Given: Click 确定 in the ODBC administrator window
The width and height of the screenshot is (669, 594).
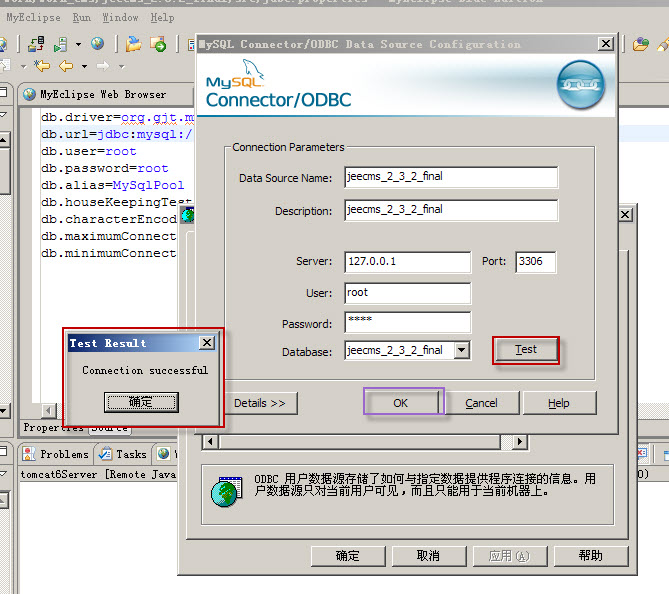Looking at the screenshot, I should [x=348, y=556].
